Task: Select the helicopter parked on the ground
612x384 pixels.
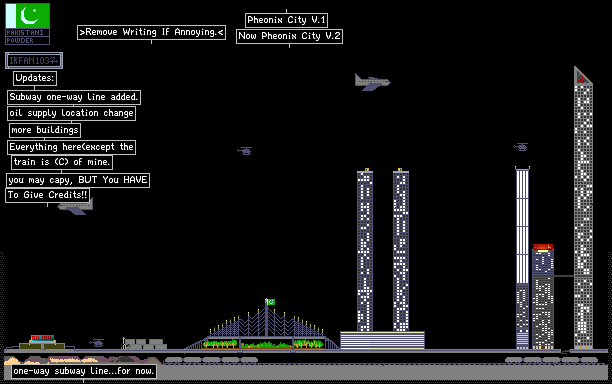Action: point(97,343)
